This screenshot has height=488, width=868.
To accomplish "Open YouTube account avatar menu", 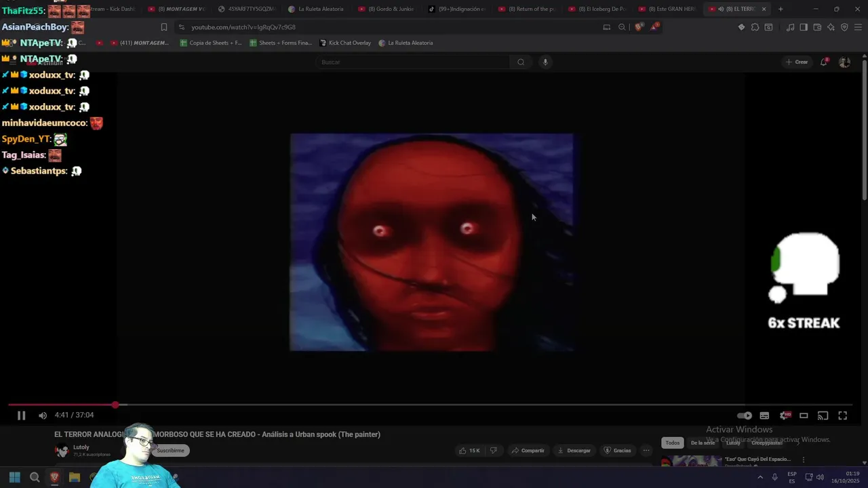I will (x=844, y=62).
